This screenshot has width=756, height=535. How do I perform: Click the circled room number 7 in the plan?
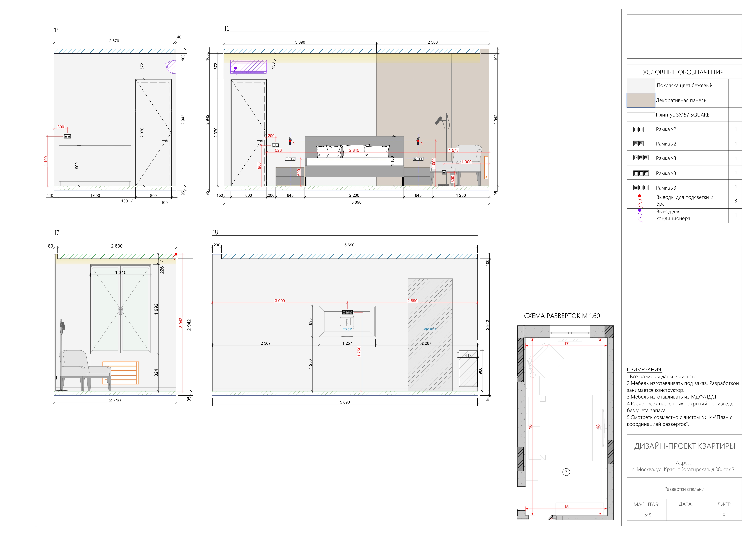566,472
